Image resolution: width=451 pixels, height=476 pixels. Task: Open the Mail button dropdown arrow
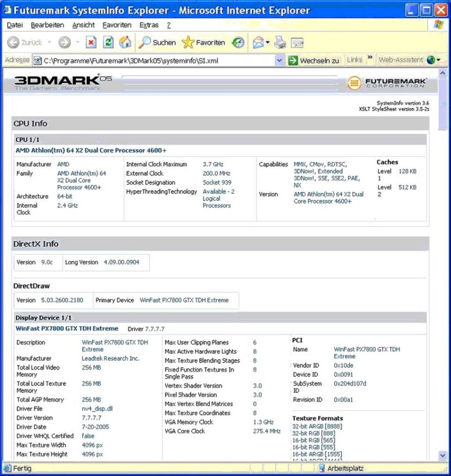(x=267, y=43)
